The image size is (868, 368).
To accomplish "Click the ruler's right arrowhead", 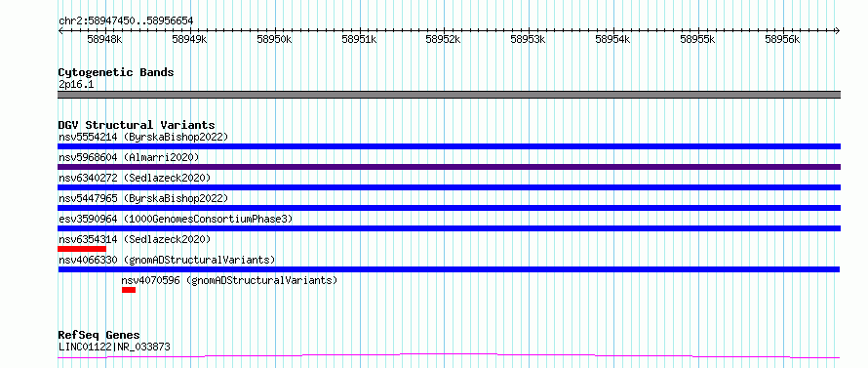I will 838,31.
